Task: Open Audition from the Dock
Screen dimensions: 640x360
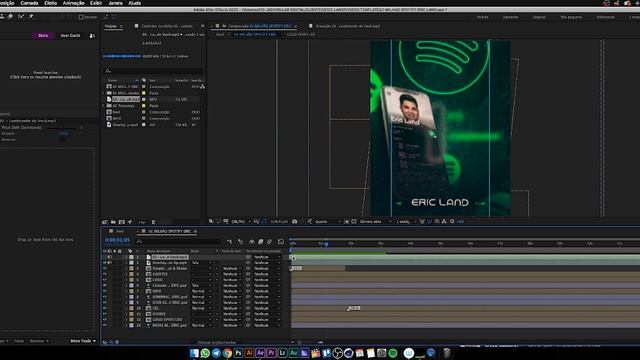Action: click(x=293, y=353)
